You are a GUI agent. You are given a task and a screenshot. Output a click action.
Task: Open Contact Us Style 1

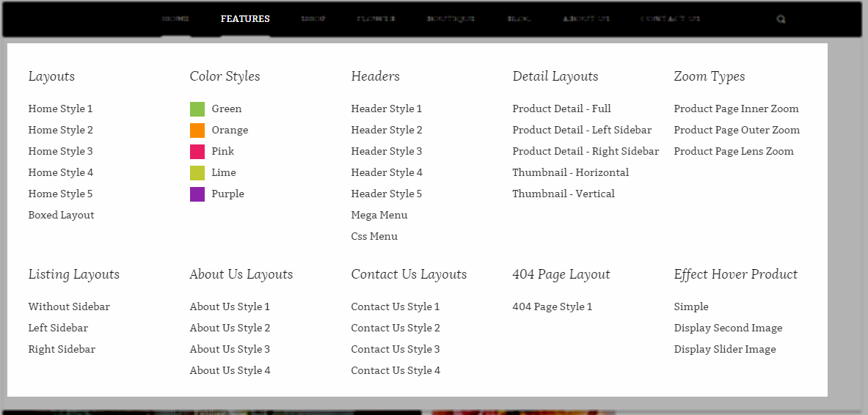[395, 306]
